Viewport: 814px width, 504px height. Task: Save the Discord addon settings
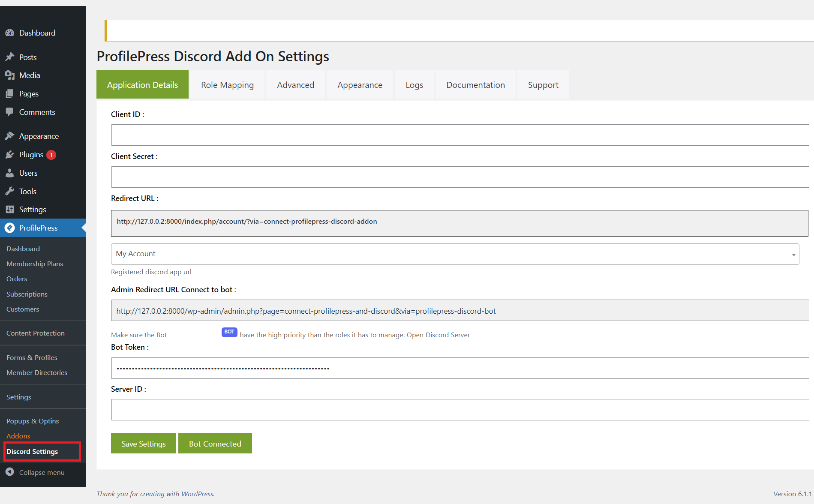pyautogui.click(x=143, y=443)
